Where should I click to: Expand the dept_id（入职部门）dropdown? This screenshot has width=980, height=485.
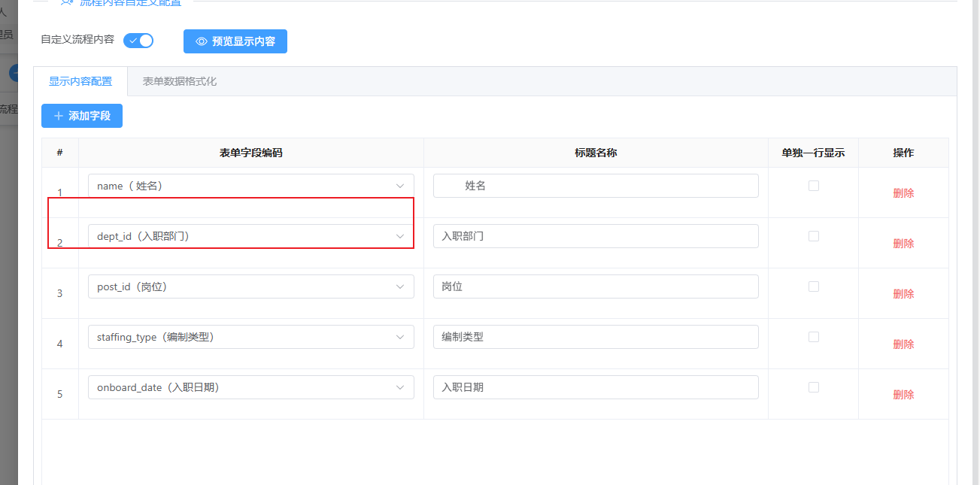tap(250, 236)
